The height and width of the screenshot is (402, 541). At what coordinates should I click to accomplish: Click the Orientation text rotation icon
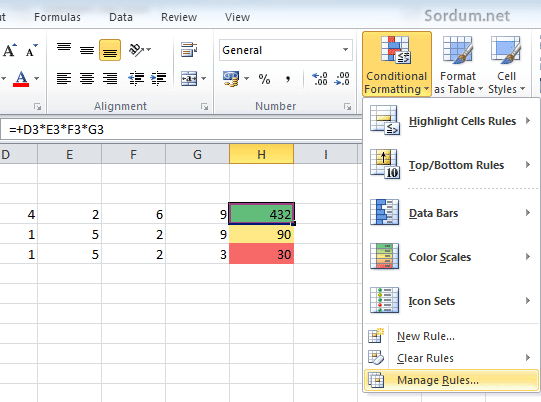pos(139,50)
